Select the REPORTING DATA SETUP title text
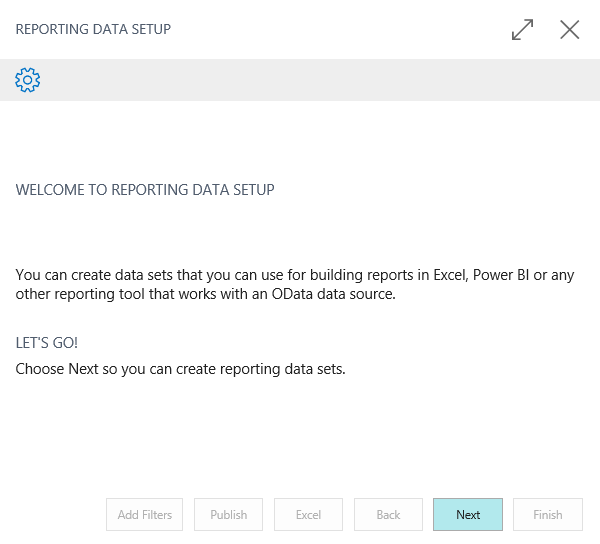Viewport: 600px width, 544px height. [x=93, y=29]
